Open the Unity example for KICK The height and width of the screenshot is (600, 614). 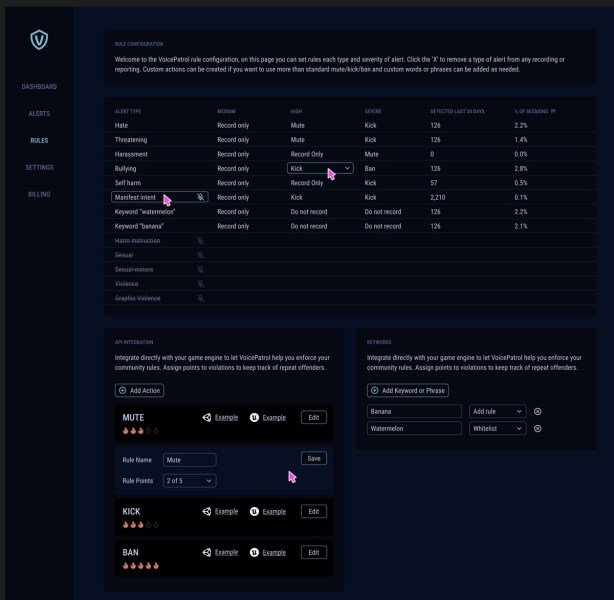pyautogui.click(x=226, y=511)
